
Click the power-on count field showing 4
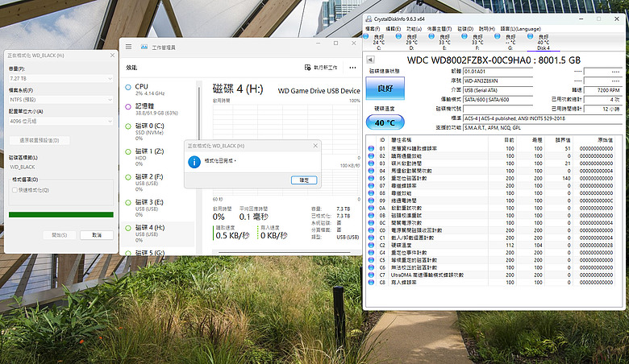[602, 99]
